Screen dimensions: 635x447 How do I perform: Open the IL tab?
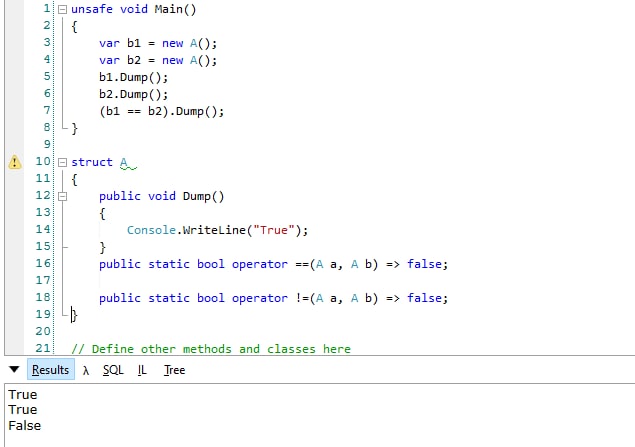(x=142, y=370)
